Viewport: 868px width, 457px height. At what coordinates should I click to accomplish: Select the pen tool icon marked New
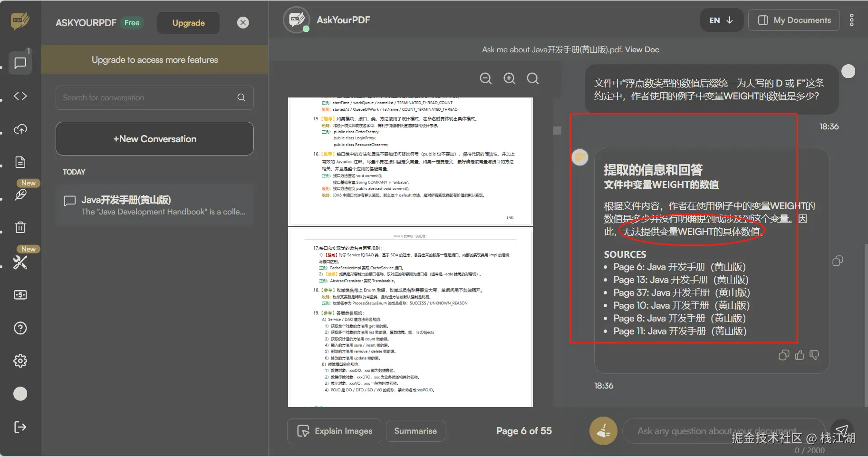tap(20, 194)
